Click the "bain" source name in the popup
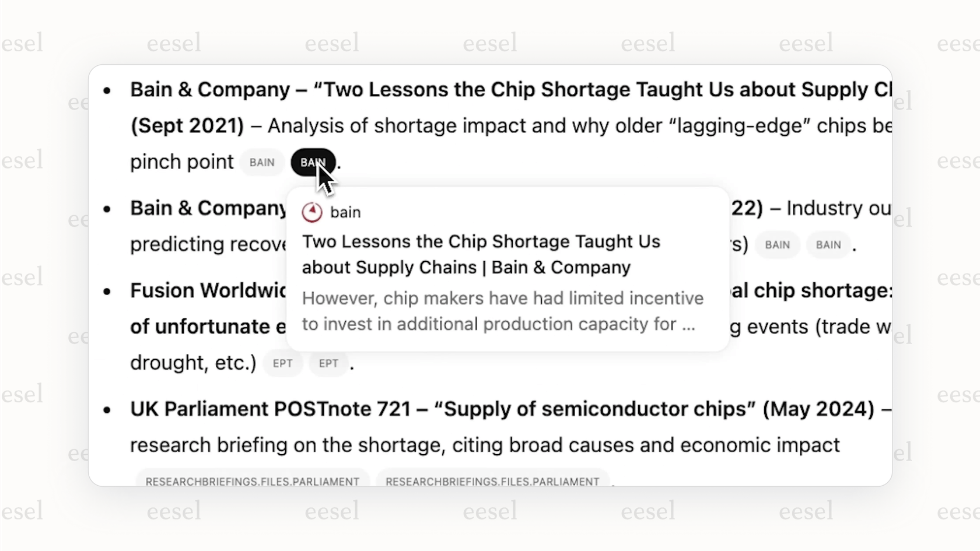The width and height of the screenshot is (980, 551). click(345, 212)
